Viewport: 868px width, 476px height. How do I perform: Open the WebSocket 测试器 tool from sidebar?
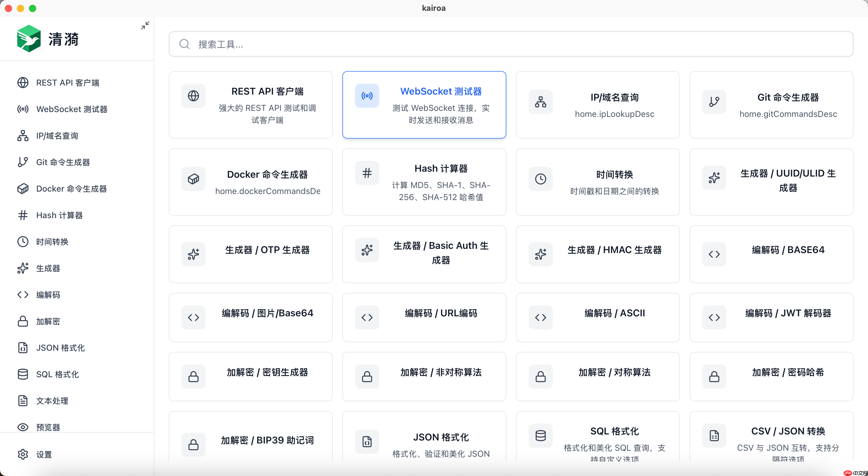pyautogui.click(x=23, y=109)
